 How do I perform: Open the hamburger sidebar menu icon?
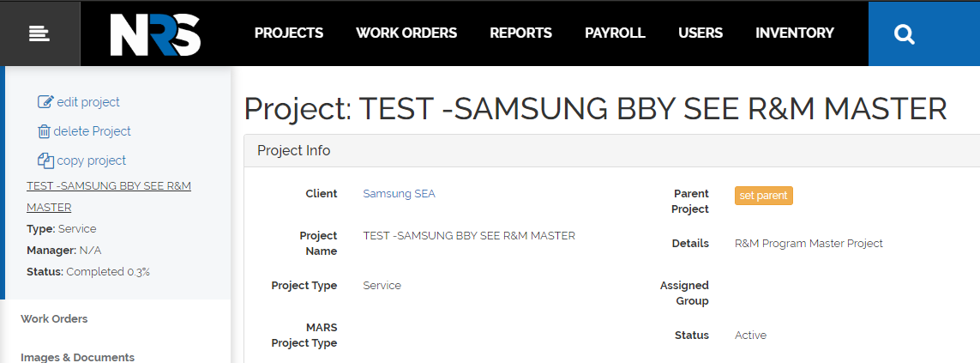point(39,33)
